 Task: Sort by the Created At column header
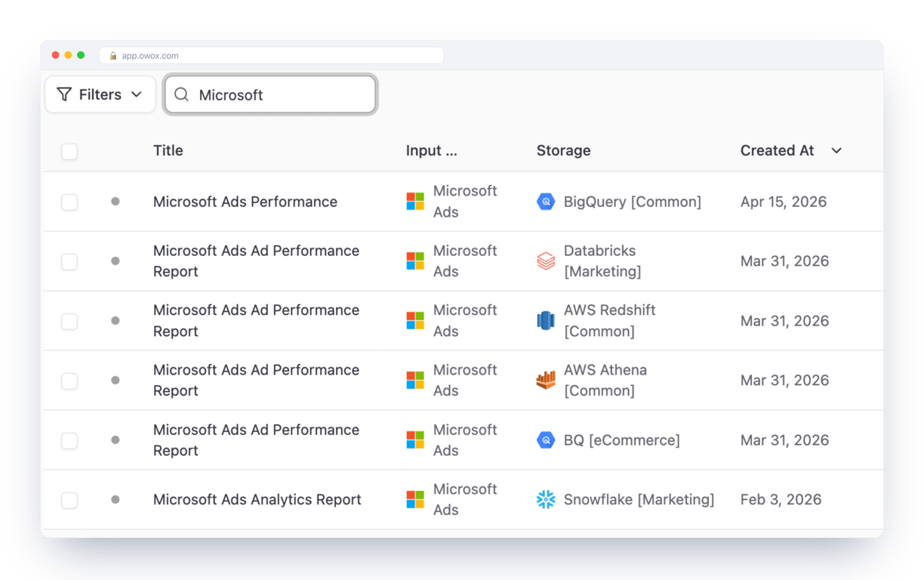tap(777, 150)
